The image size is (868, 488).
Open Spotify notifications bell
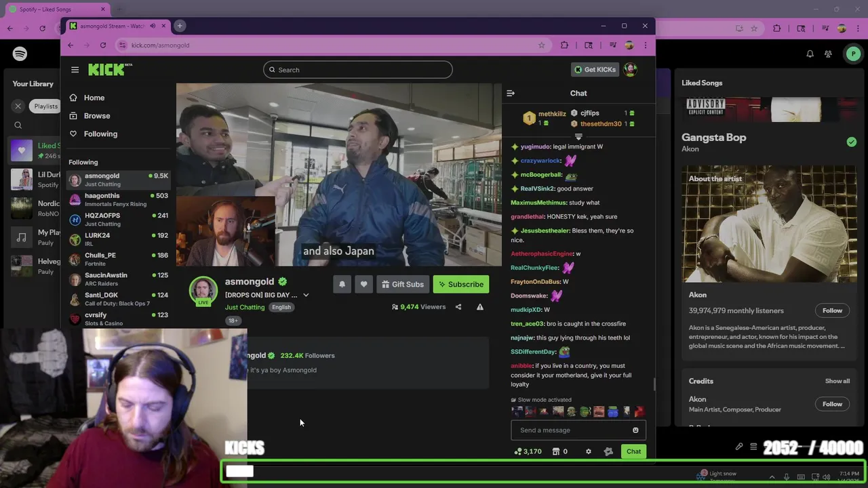pyautogui.click(x=810, y=54)
